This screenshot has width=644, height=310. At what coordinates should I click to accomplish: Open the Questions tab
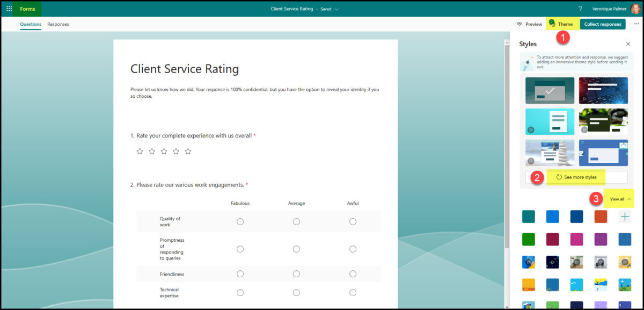pos(31,24)
